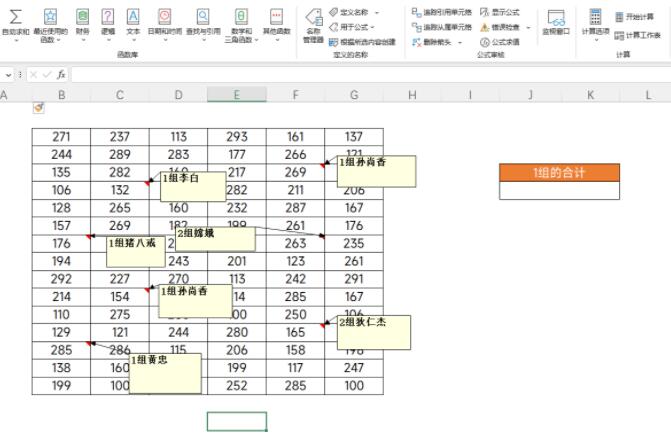Click the 1组猪八戒 comment note

(136, 252)
